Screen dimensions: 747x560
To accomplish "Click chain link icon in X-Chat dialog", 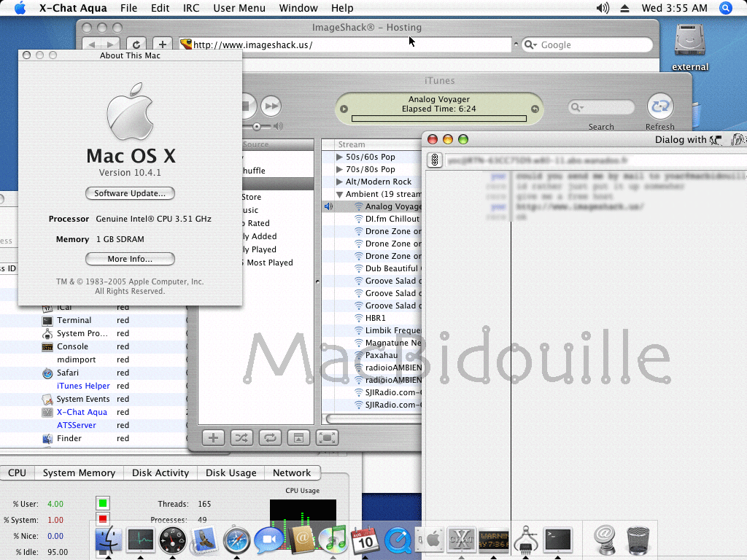I will pos(435,160).
